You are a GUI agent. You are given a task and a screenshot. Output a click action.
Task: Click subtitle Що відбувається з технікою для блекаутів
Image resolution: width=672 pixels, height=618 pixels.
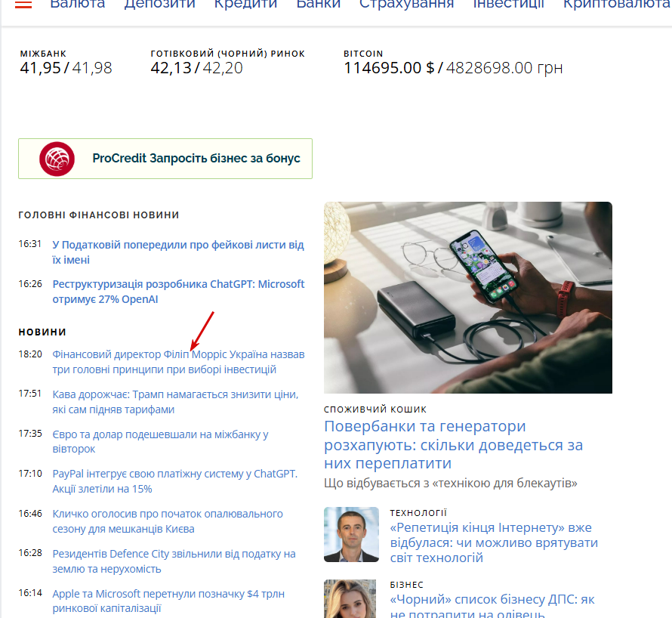[451, 484]
